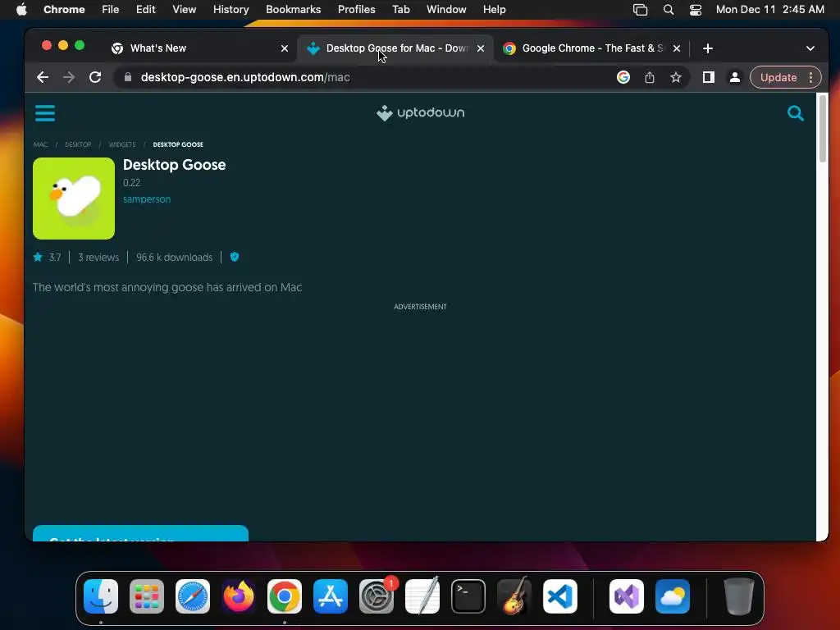This screenshot has height=630, width=840.
Task: Click the Google icon in address bar
Action: (623, 77)
